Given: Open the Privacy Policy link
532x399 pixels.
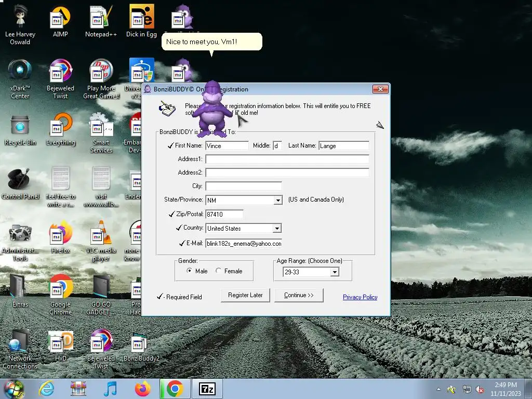Looking at the screenshot, I should [x=360, y=297].
